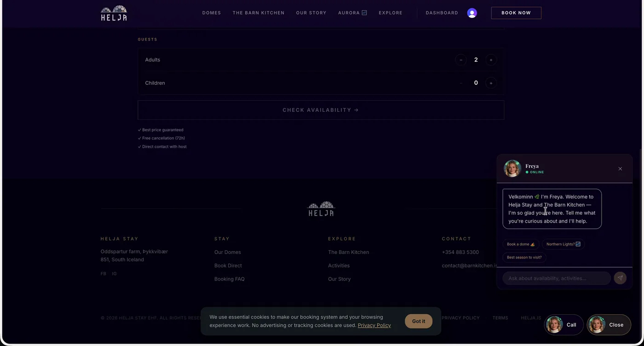Send the chat message with arrow icon
The image size is (644, 346).
[x=620, y=278]
